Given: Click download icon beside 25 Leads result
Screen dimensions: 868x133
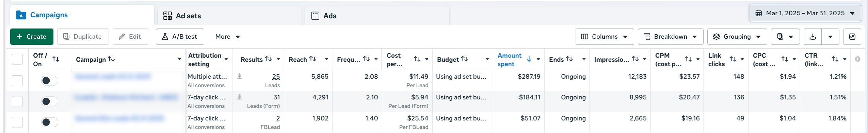Looking at the screenshot, I should click(240, 76).
